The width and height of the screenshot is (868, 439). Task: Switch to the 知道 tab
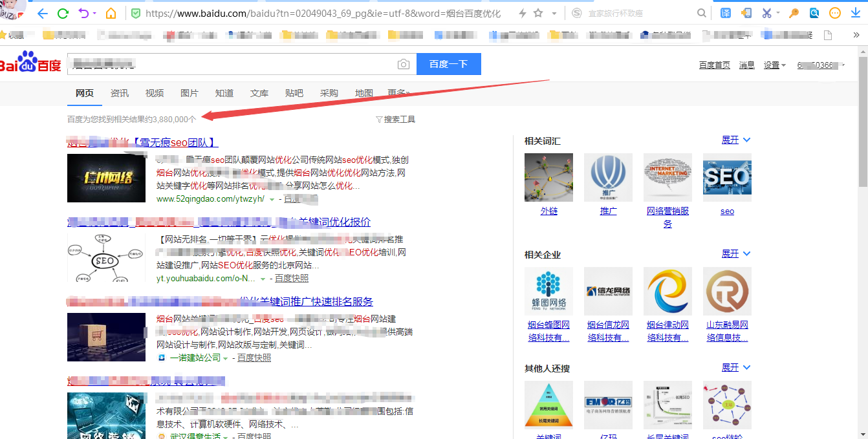coord(224,93)
